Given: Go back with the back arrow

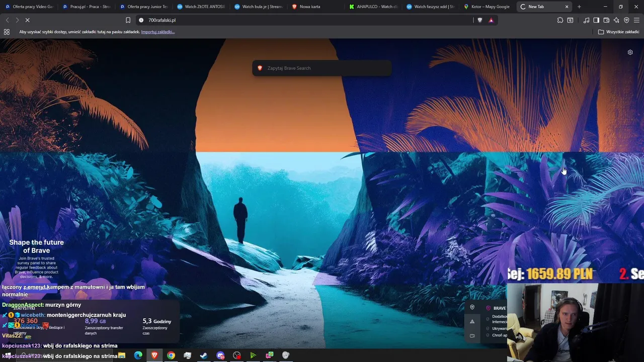Looking at the screenshot, I should tap(7, 20).
